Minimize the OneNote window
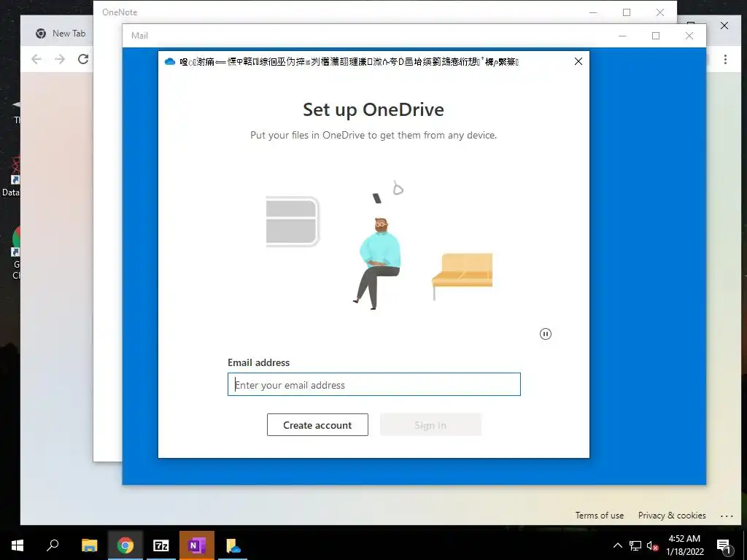Viewport: 747px width, 560px height. coord(593,12)
